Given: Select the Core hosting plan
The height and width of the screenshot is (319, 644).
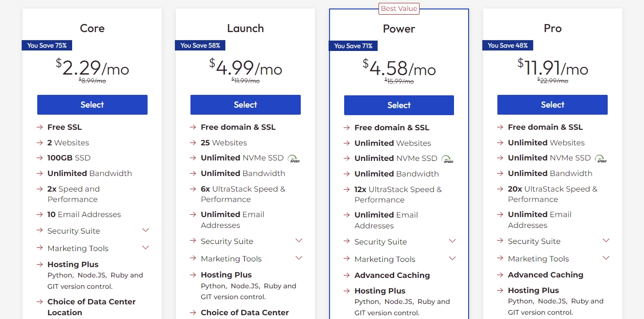Looking at the screenshot, I should tap(92, 105).
